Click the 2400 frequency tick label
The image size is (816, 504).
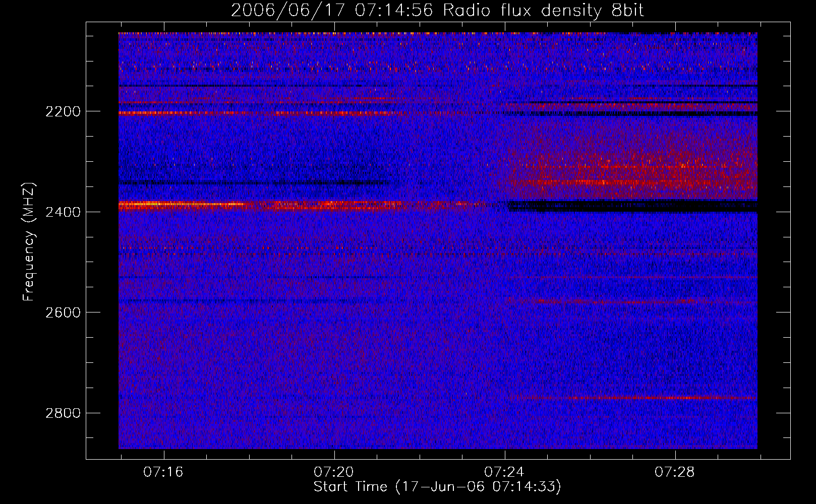63,212
